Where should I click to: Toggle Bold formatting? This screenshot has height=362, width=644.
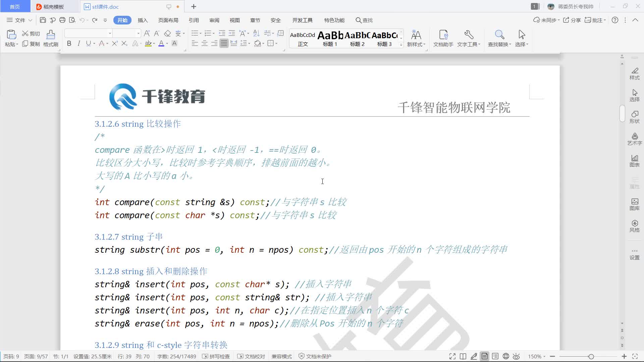click(x=69, y=43)
